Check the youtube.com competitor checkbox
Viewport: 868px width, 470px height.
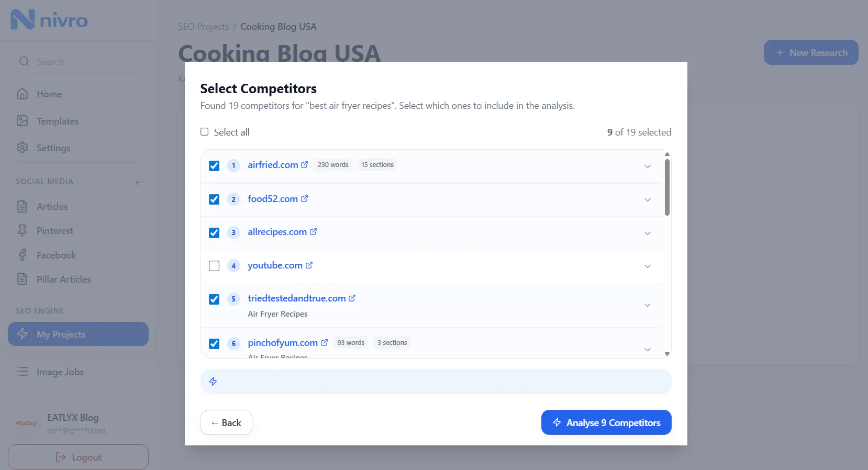pyautogui.click(x=214, y=266)
